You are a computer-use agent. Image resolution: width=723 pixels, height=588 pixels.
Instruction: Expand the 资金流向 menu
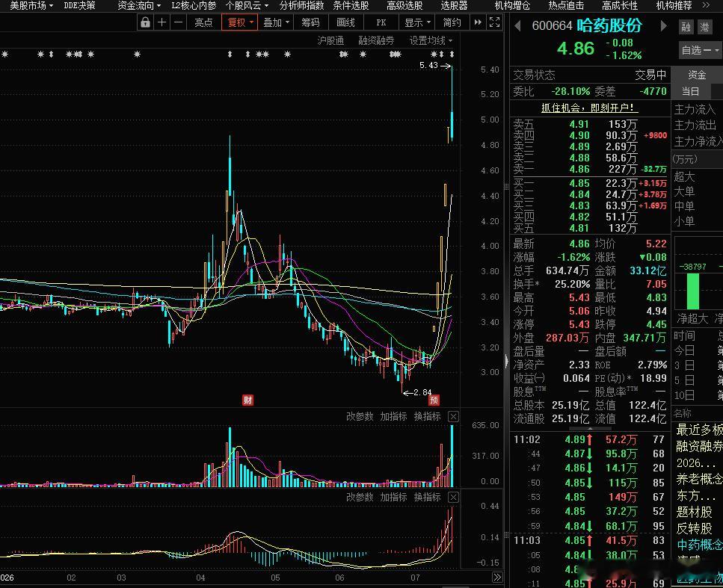[x=139, y=5]
